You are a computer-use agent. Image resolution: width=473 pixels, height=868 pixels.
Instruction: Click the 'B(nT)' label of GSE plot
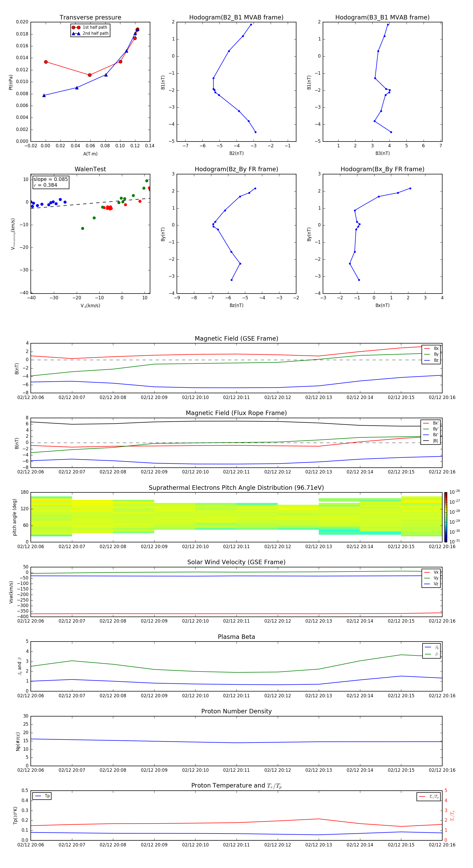click(x=17, y=369)
